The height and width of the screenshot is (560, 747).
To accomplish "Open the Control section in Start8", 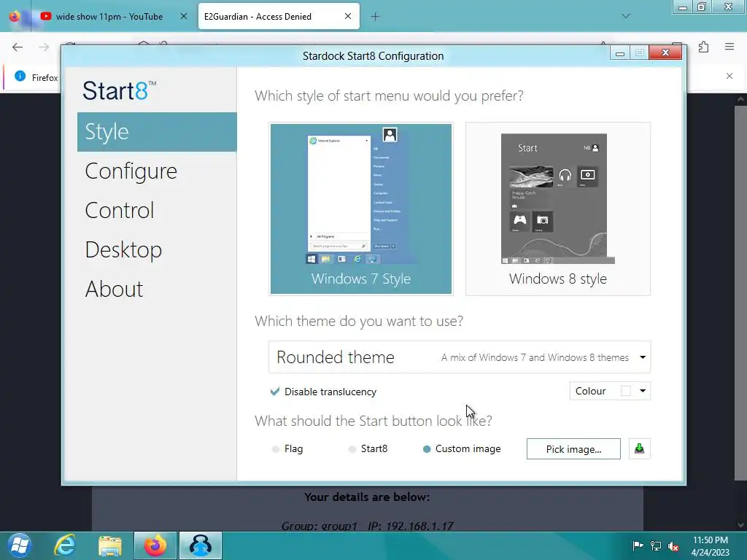I will point(120,211).
